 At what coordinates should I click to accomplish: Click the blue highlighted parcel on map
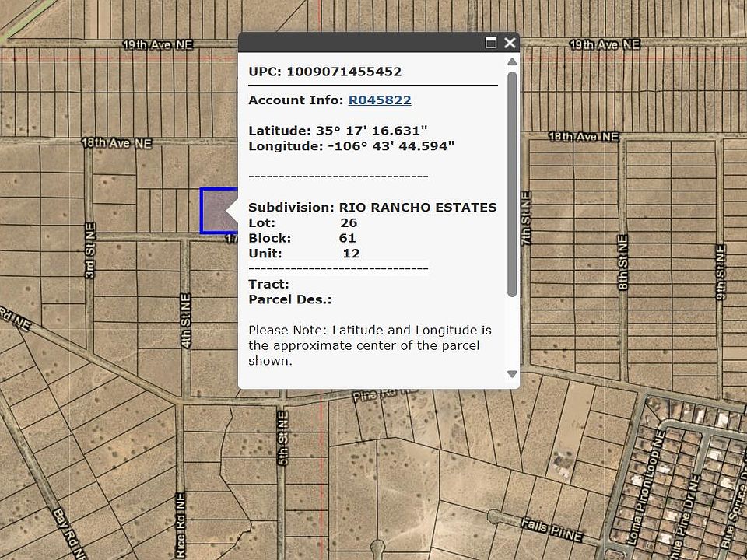point(218,211)
